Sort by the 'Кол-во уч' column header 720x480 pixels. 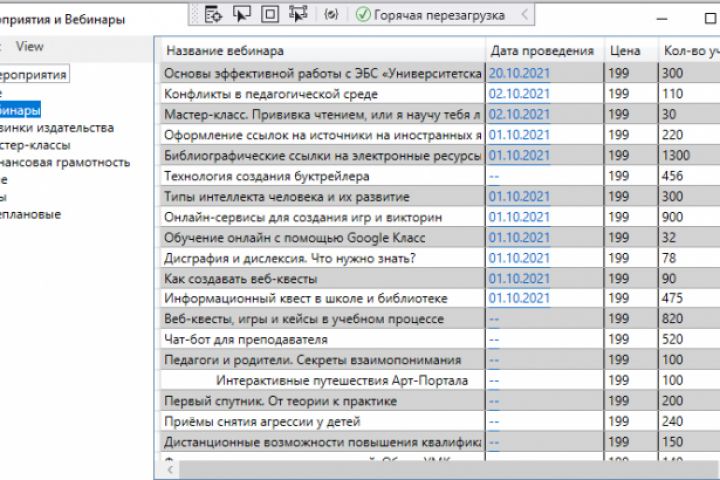[x=689, y=51]
